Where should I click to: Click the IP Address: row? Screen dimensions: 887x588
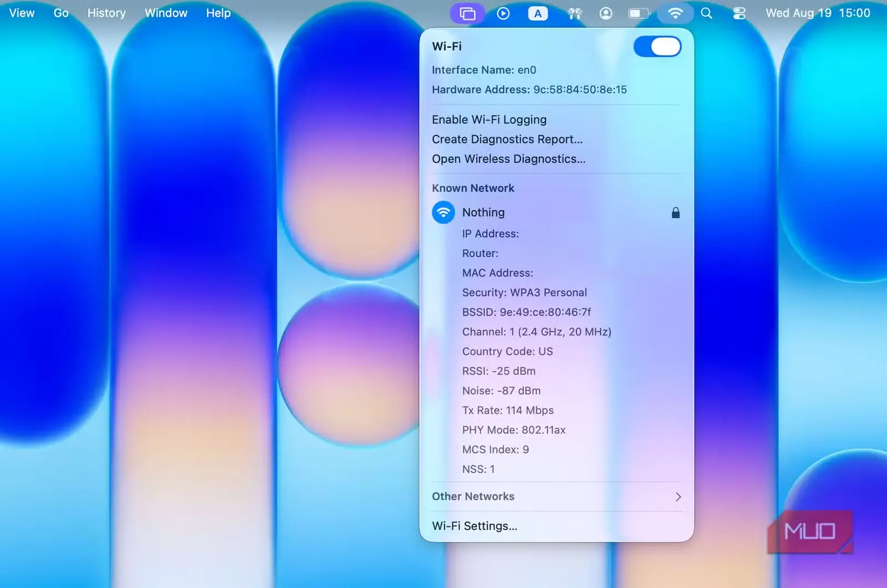pyautogui.click(x=491, y=234)
